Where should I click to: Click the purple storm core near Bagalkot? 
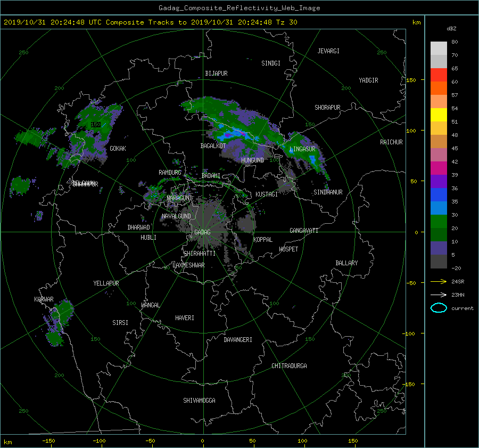228,135
